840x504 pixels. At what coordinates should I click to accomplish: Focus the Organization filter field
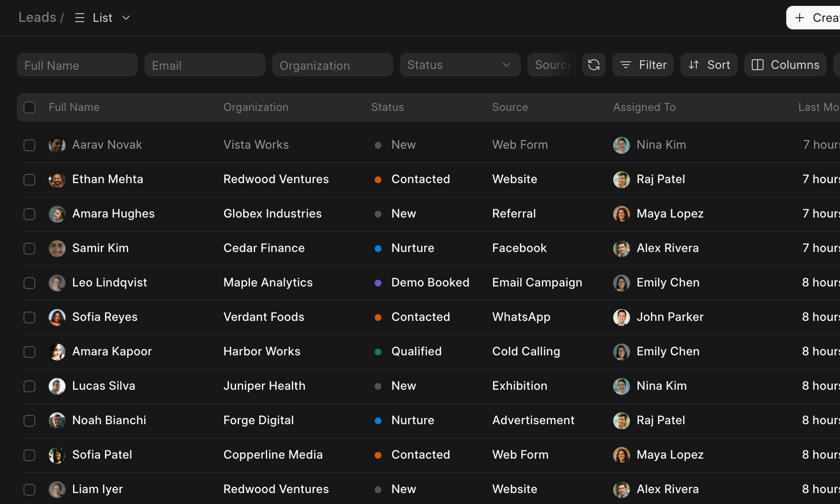pos(333,65)
